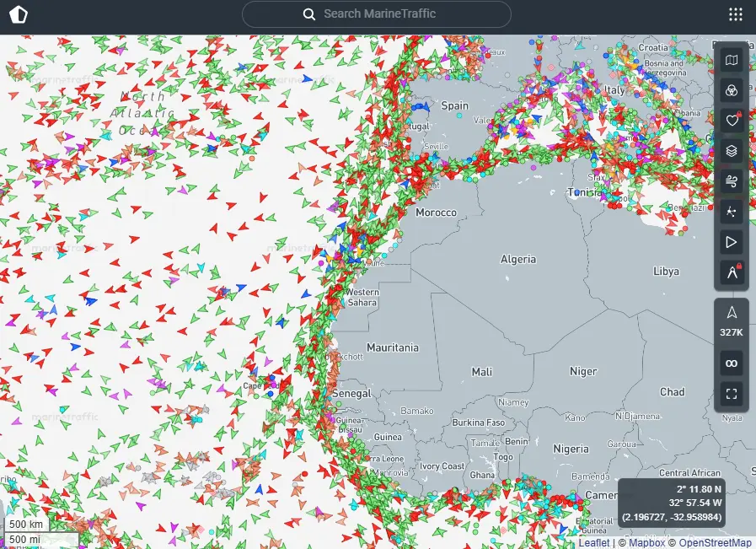Click the Burkina Faso label
Viewport: 756px width, 549px height.
(x=478, y=423)
